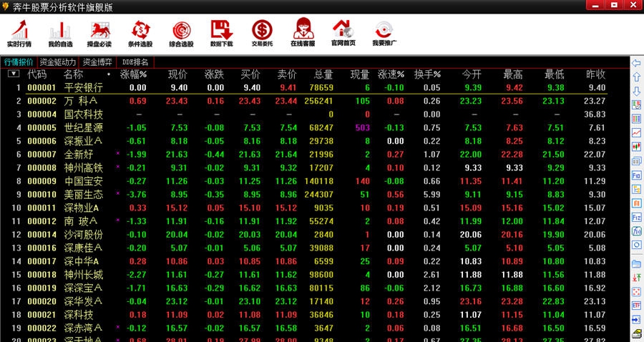The height and width of the screenshot is (342, 644).
Task: Select the 国农科技 stock row
Action: click(316, 114)
